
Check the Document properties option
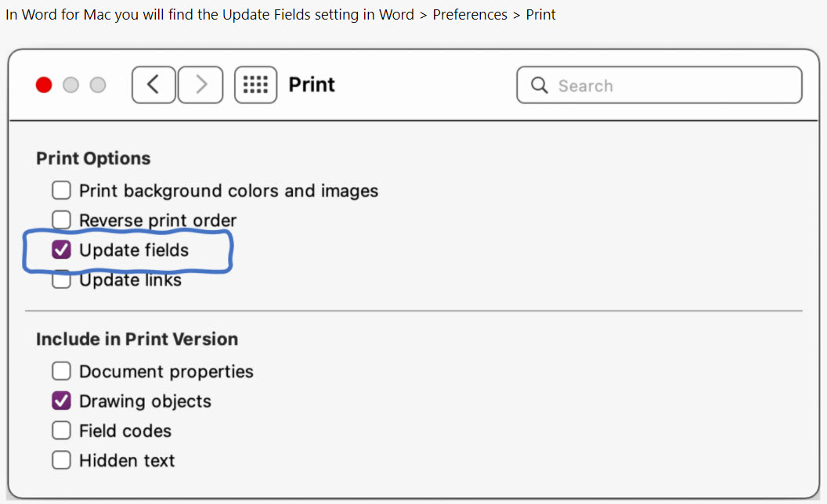coord(61,371)
